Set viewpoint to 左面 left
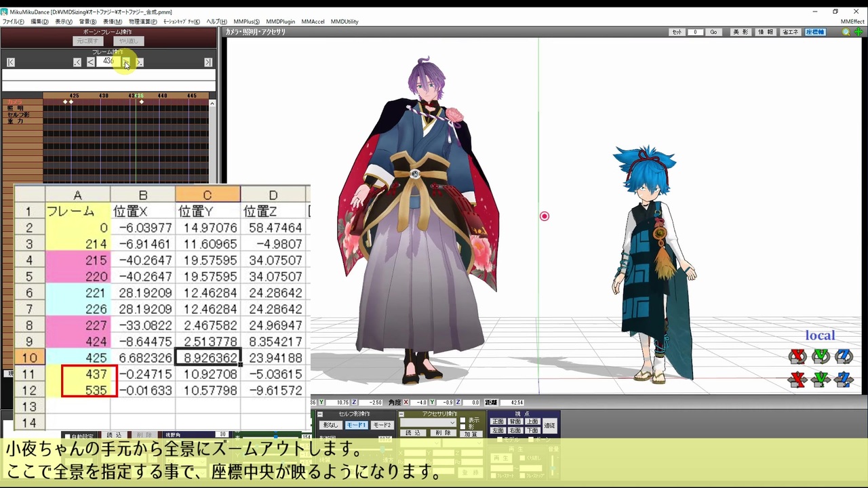 [x=498, y=430]
